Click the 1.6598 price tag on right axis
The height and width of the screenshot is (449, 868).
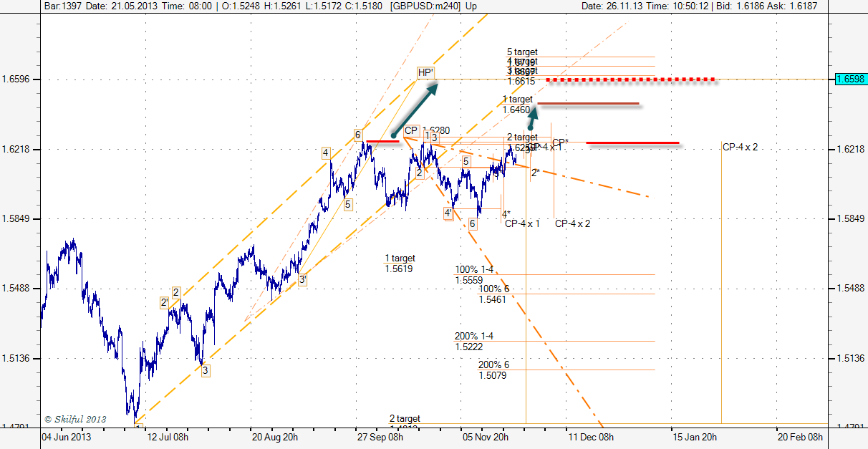pyautogui.click(x=848, y=79)
